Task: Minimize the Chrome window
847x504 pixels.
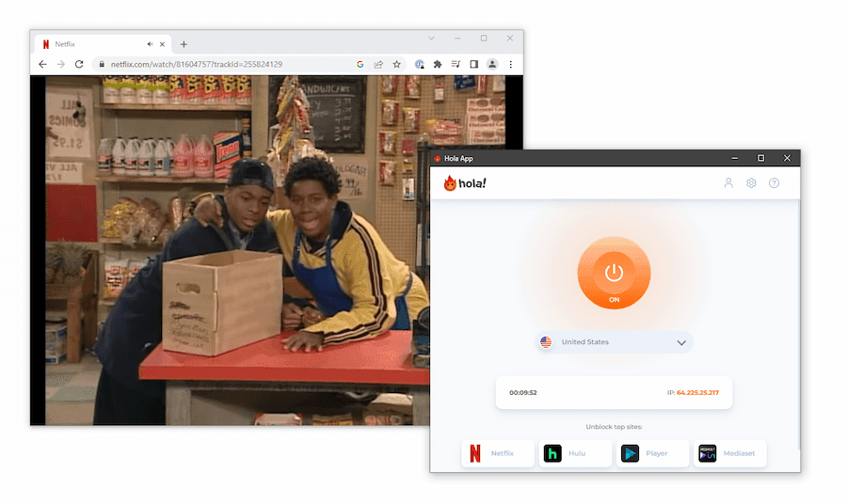Action: coord(457,39)
